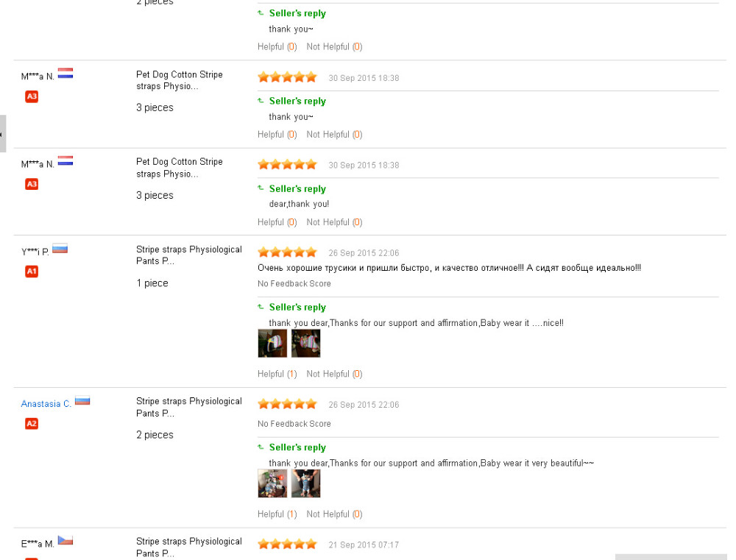736x560 pixels.
Task: Click the Russian flag next to Anastasia C.
Action: [x=82, y=401]
